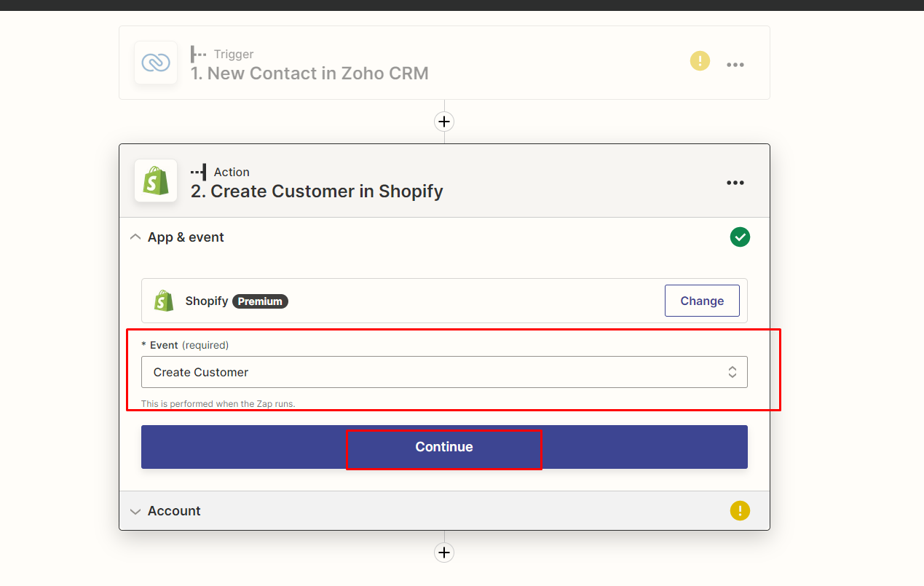
Task: Add a new step below the Shopify action
Action: pos(444,553)
